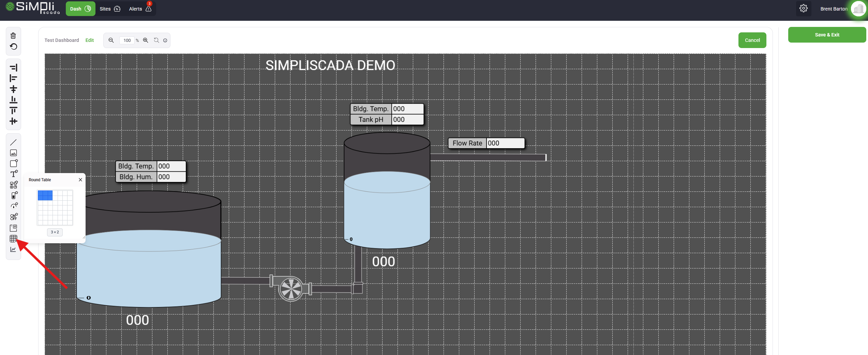Click the zoom out magnifier
The height and width of the screenshot is (355, 868).
coord(111,40)
